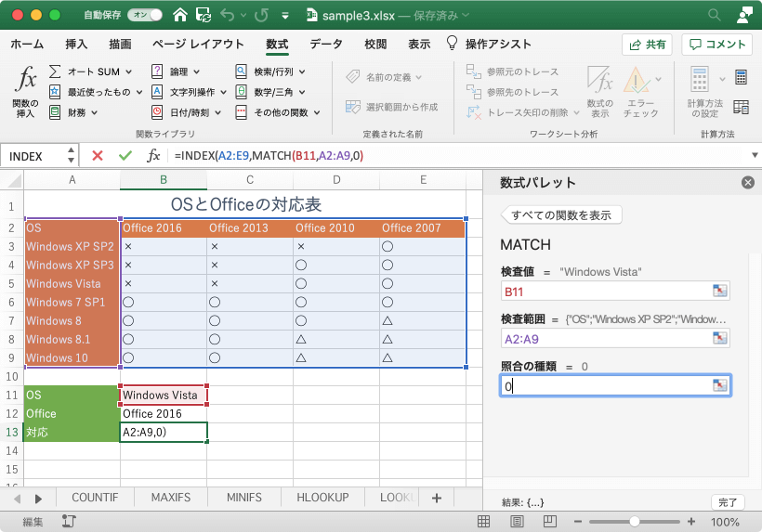The width and height of the screenshot is (762, 532).
Task: Switch to normal grid view in status bar
Action: point(483,522)
